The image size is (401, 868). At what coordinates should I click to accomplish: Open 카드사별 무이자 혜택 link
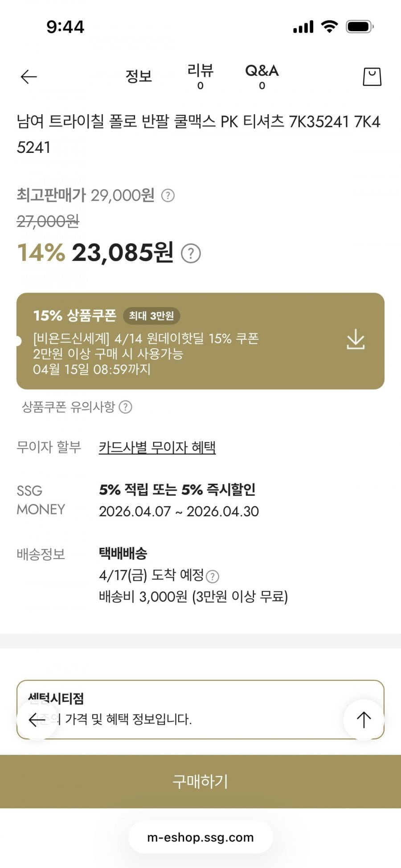[157, 447]
